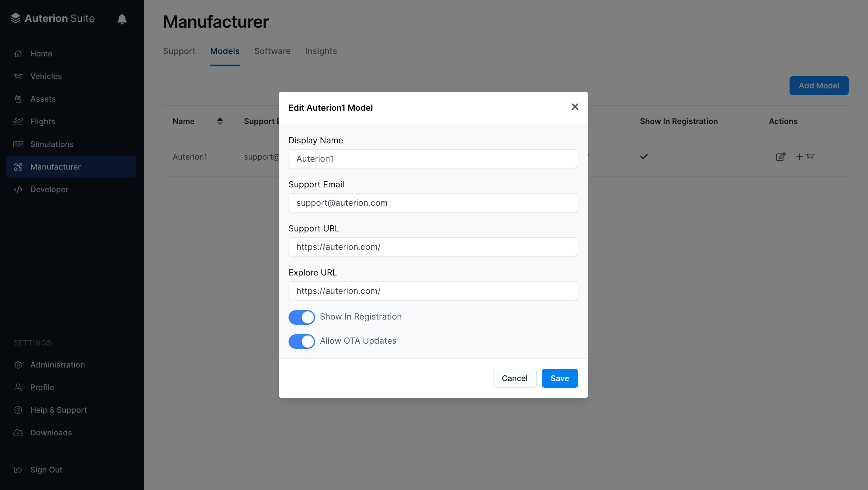Click into the Display Name field
868x490 pixels.
[433, 159]
